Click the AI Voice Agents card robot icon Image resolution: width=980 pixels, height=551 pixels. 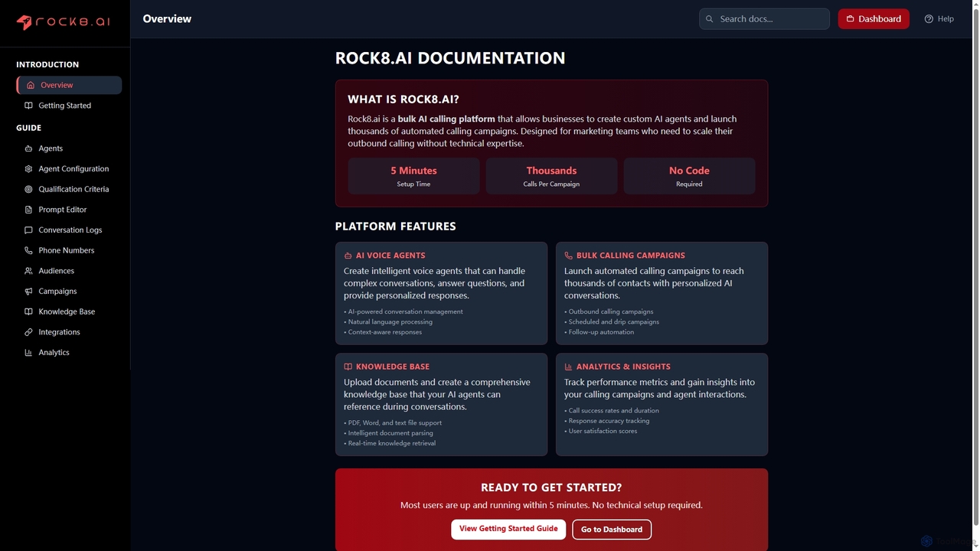click(x=348, y=256)
